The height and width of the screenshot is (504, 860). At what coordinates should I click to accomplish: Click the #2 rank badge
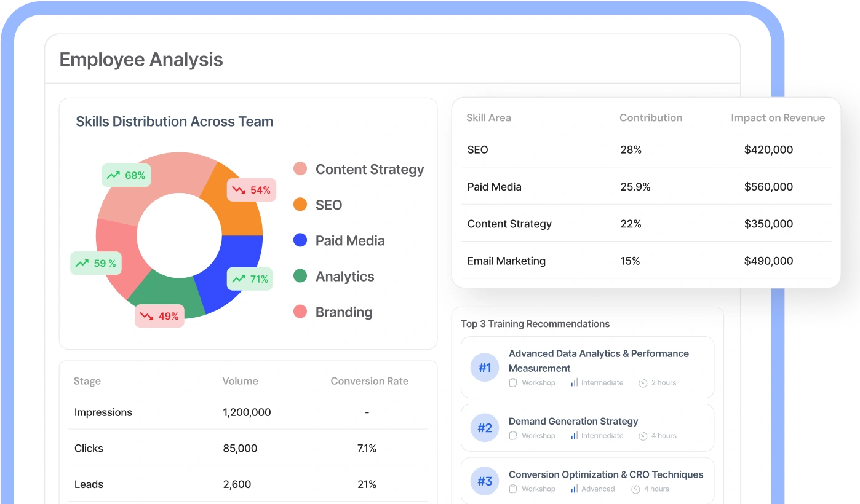[x=485, y=428]
